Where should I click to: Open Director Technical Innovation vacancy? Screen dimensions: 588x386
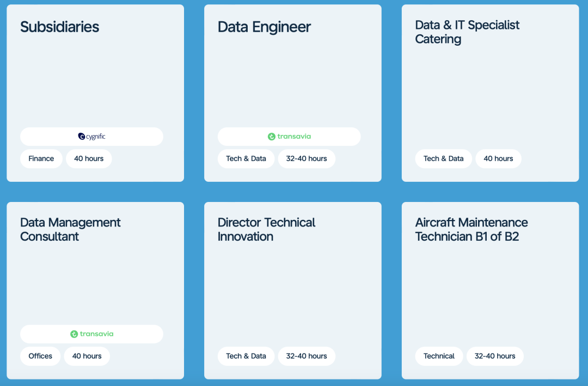(x=266, y=229)
